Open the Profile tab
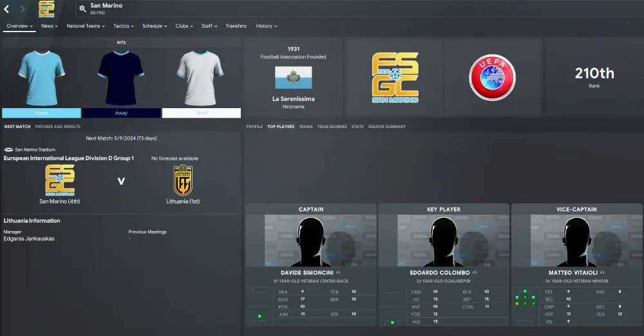The image size is (644, 336). coord(254,127)
